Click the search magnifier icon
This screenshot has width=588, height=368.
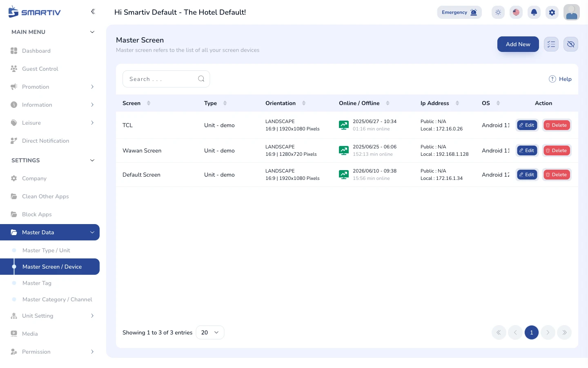(x=201, y=79)
